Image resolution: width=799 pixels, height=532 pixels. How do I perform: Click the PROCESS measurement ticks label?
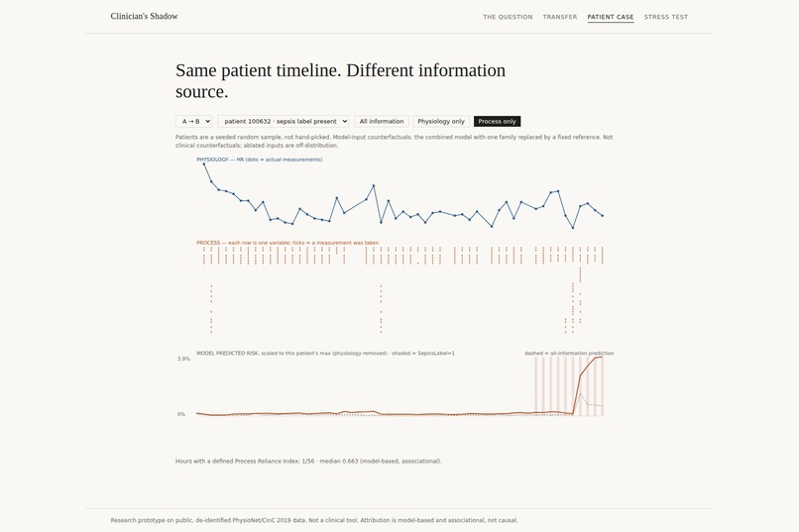pyautogui.click(x=287, y=243)
